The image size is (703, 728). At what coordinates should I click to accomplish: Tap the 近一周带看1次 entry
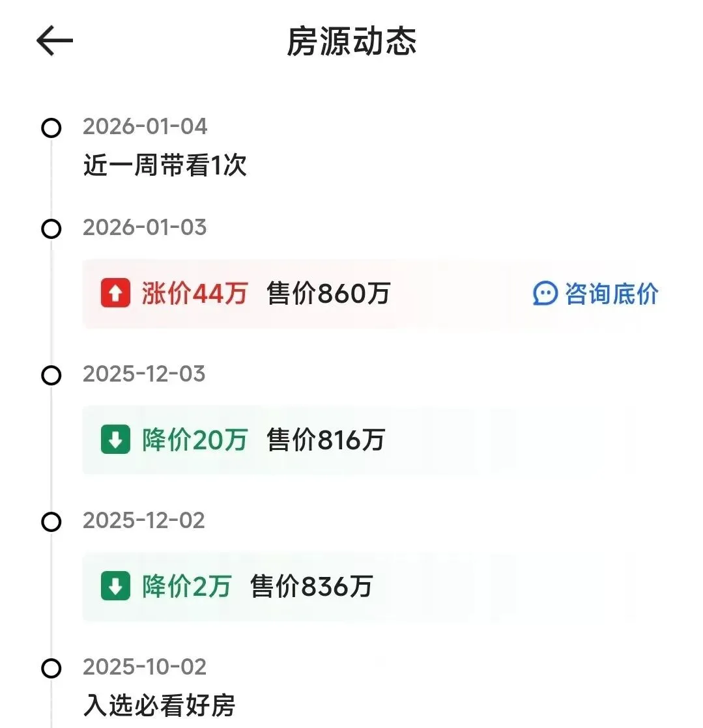(165, 166)
